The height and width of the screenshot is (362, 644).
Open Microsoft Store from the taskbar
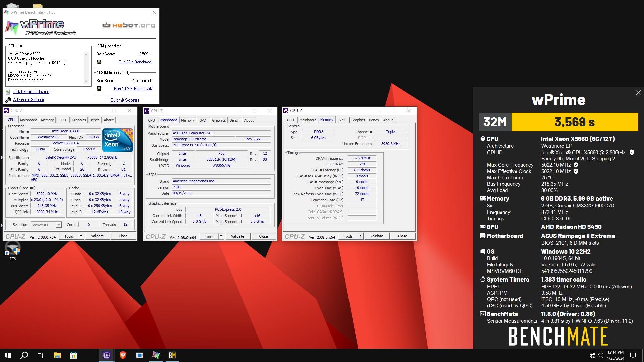tap(73, 355)
